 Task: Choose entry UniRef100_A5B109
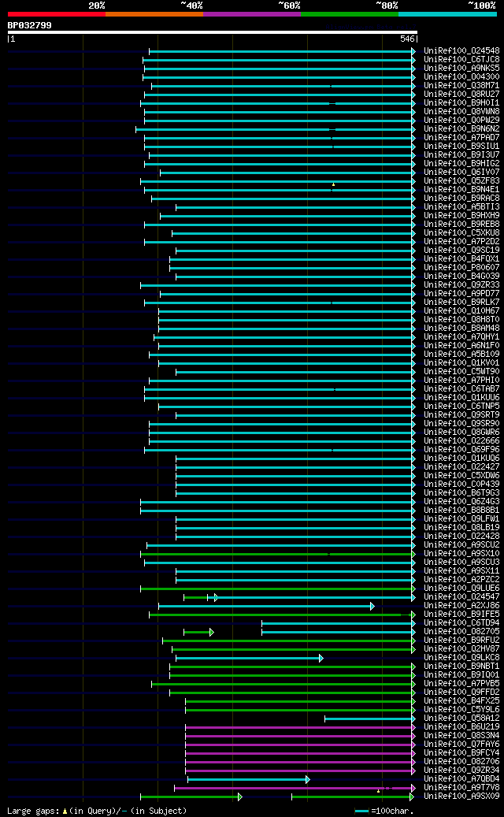pos(461,354)
